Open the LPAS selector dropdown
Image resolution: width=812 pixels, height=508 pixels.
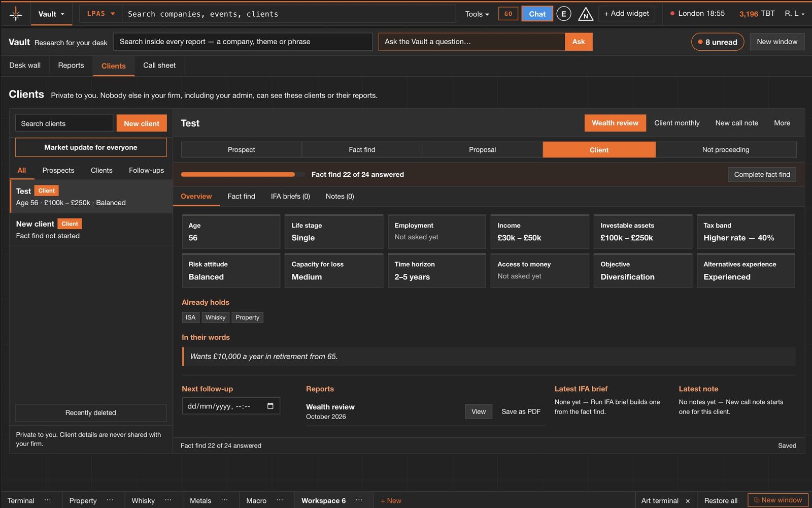click(x=101, y=14)
